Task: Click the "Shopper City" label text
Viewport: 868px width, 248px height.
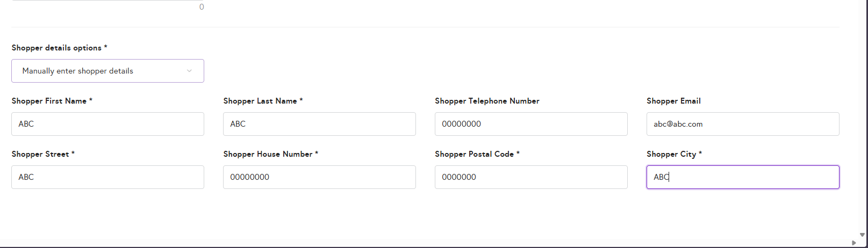Action: click(671, 154)
